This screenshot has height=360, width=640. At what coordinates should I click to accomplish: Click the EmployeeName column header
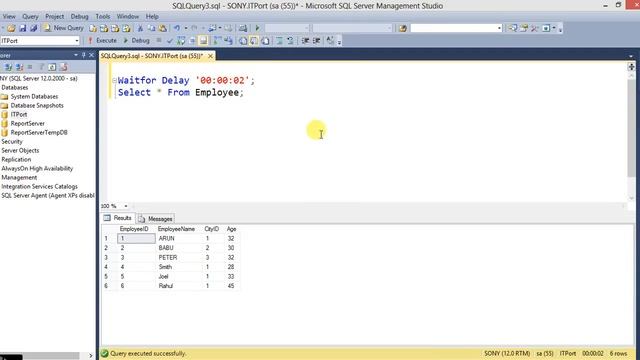(x=176, y=229)
